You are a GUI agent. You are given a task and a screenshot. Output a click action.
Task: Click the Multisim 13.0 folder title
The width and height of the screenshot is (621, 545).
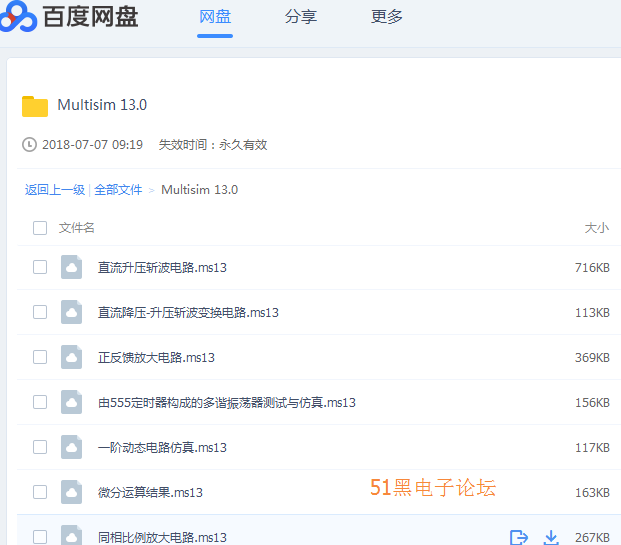pyautogui.click(x=102, y=105)
